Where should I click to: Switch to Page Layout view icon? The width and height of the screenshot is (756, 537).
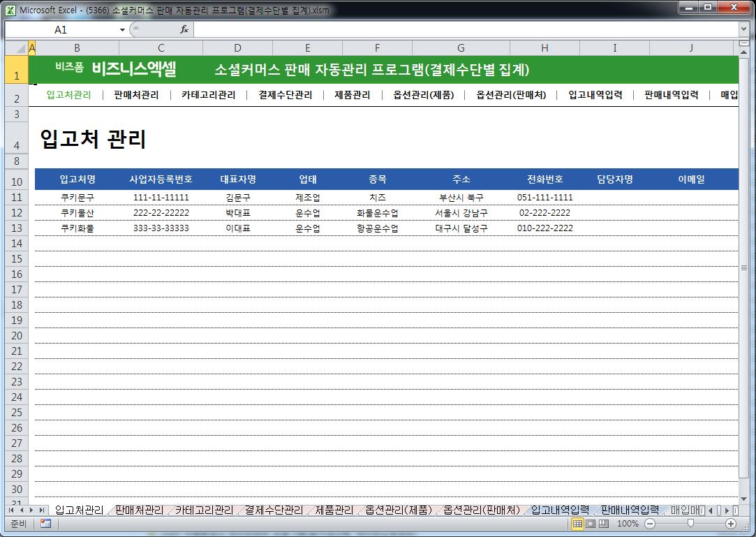click(591, 524)
